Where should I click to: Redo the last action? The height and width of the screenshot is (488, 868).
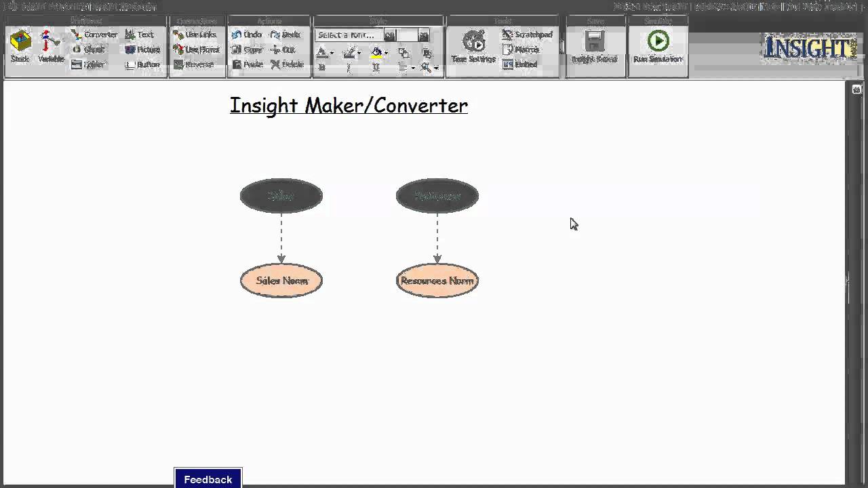tap(285, 35)
